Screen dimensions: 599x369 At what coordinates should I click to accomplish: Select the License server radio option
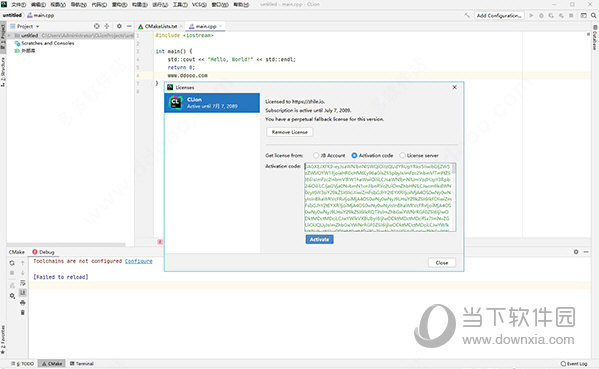[x=419, y=155]
